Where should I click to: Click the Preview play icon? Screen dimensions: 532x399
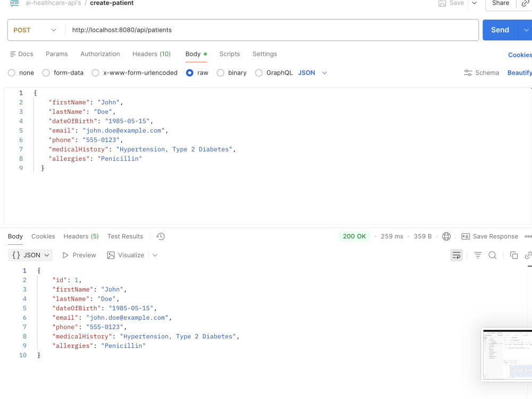coord(65,255)
